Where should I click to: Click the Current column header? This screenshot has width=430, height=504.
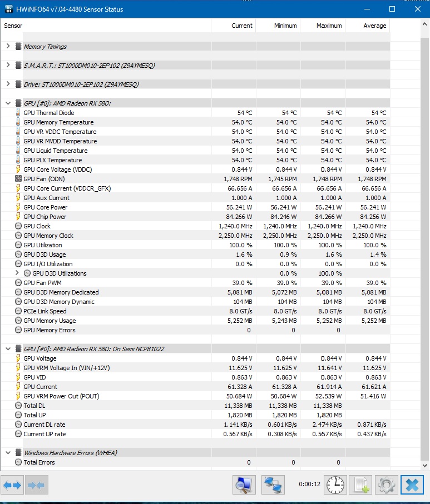pyautogui.click(x=233, y=26)
